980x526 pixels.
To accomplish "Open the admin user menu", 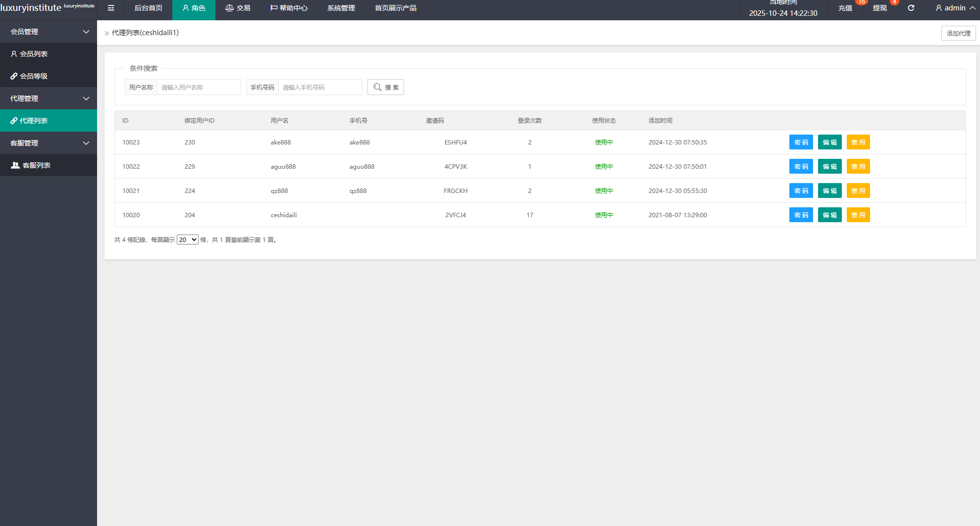I will click(x=955, y=8).
